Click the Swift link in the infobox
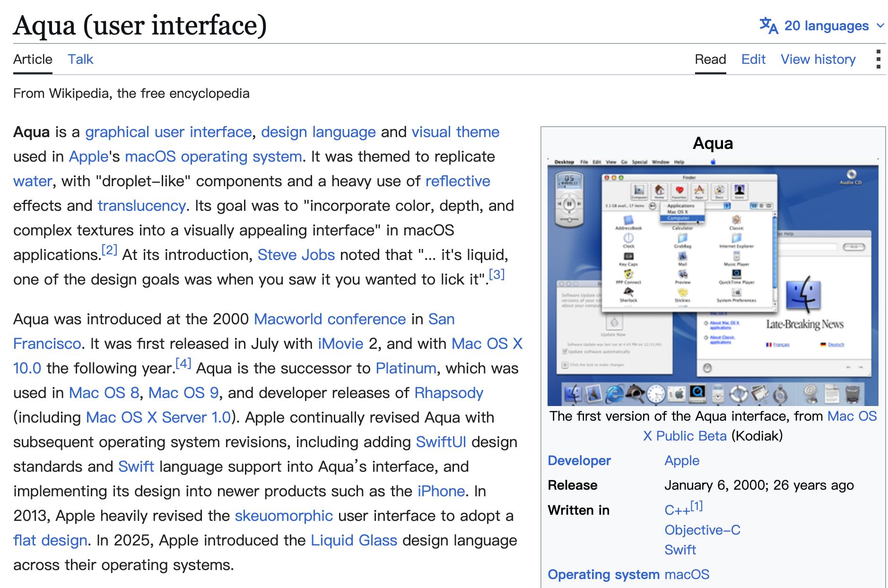The image size is (888, 588). point(680,550)
